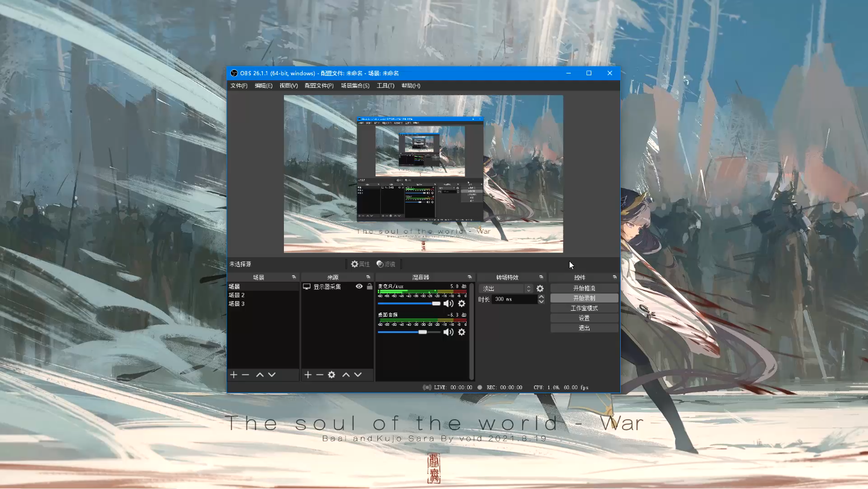This screenshot has height=489, width=868.
Task: Move source down with arrow icon
Action: point(358,375)
